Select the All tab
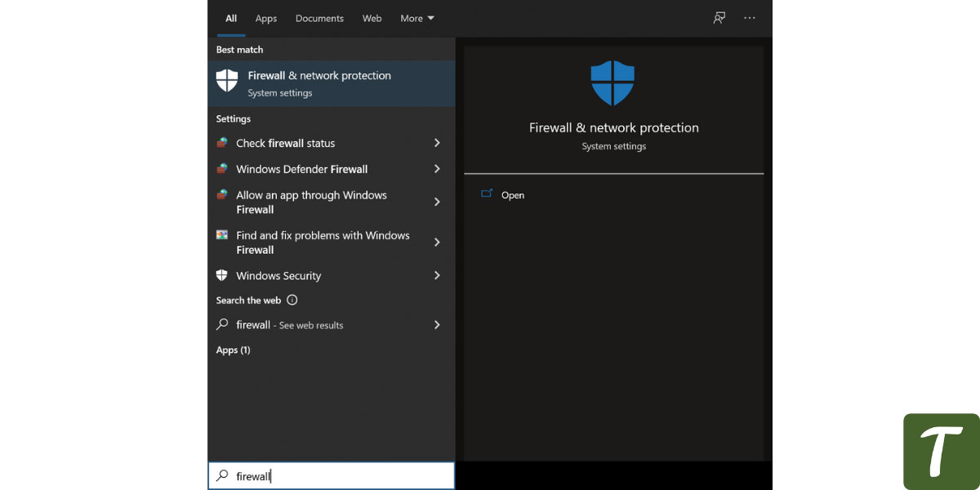980x490 pixels. click(x=231, y=18)
